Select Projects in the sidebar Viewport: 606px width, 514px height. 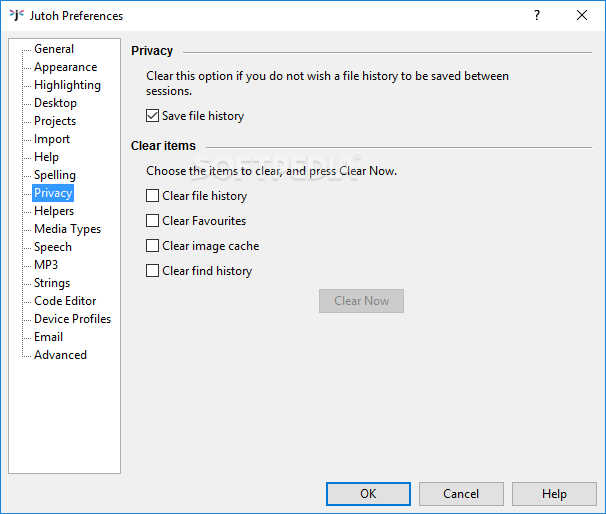(x=55, y=121)
